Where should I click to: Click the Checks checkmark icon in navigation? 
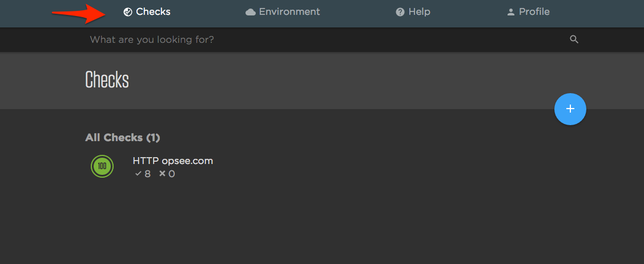pos(128,12)
